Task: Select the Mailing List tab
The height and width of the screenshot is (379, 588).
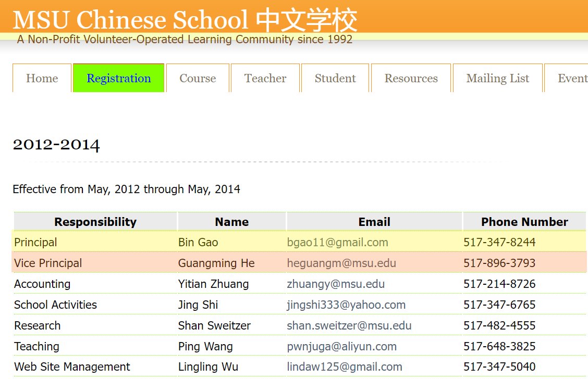Action: pyautogui.click(x=497, y=78)
